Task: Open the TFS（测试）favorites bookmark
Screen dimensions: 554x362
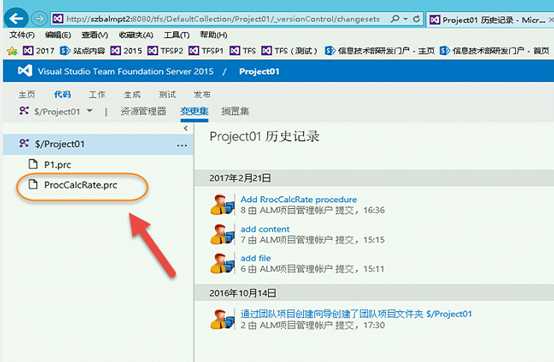Action: click(289, 51)
